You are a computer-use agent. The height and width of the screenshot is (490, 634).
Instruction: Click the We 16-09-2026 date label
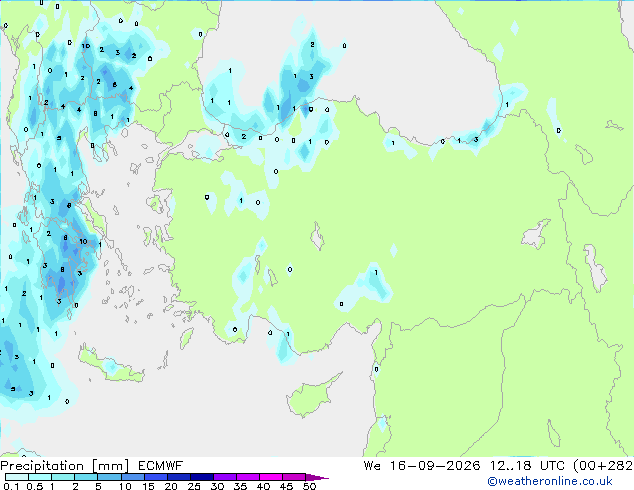pyautogui.click(x=422, y=466)
